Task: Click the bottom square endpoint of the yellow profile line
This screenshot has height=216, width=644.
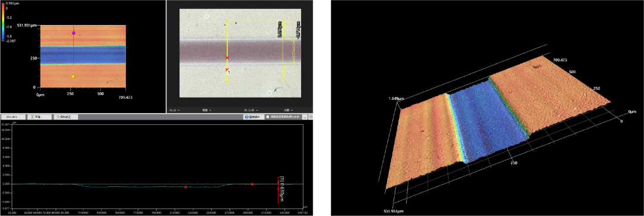Action: pos(227,81)
